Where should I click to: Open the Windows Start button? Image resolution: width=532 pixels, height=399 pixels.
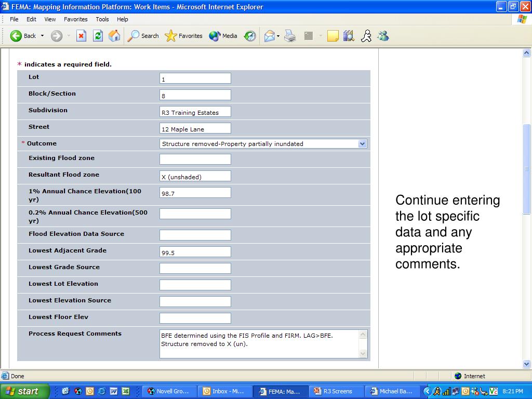(24, 391)
